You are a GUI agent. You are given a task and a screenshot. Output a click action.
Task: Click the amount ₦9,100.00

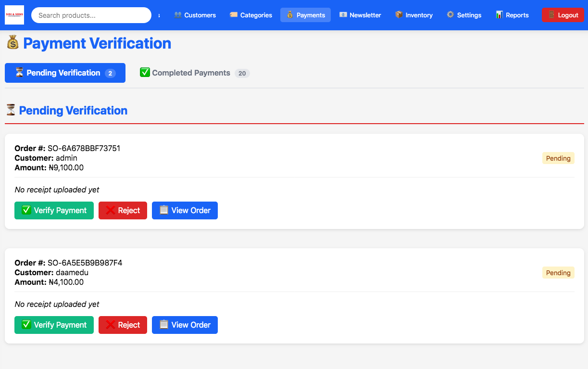click(x=66, y=167)
